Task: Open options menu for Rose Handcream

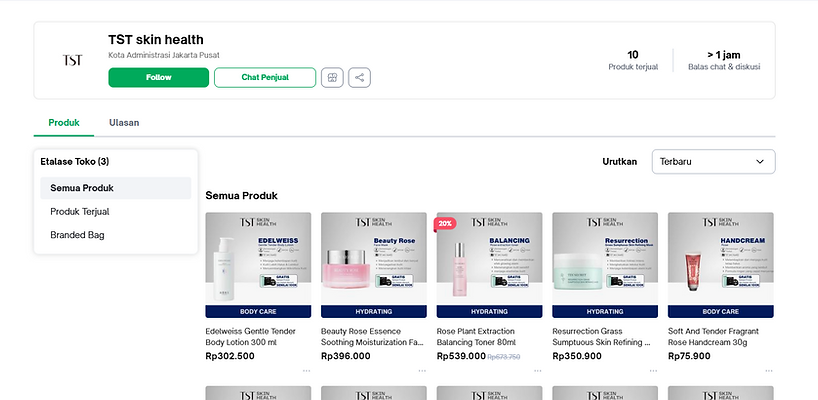Action: pyautogui.click(x=769, y=371)
